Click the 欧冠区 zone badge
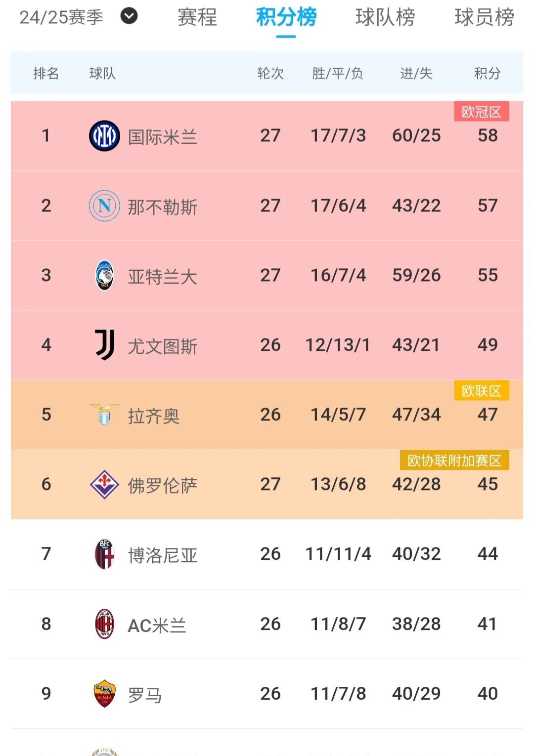 click(x=481, y=112)
